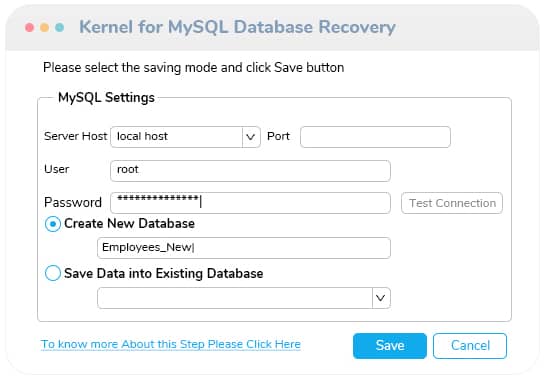The height and width of the screenshot is (380, 545).
Task: Click the Test Connection button
Action: coord(452,203)
